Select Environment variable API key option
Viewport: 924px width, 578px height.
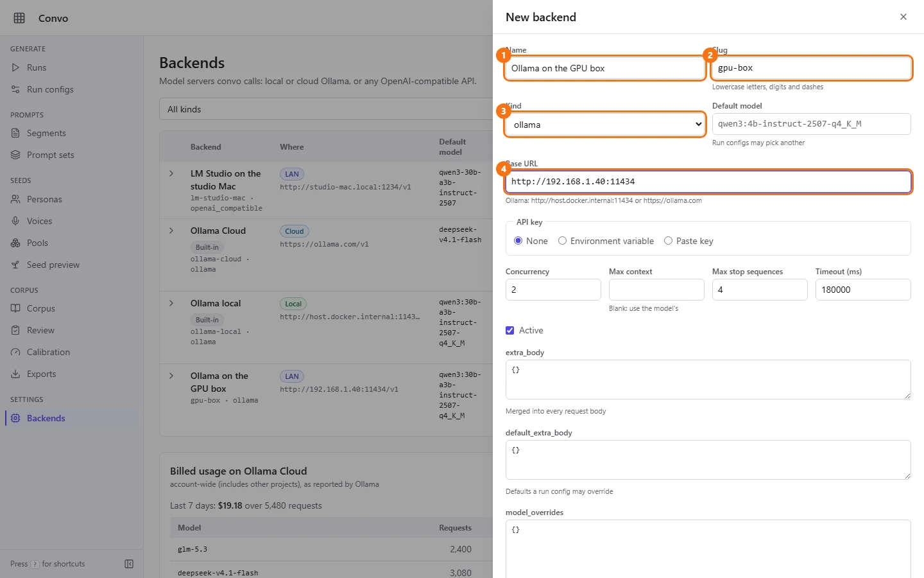(x=562, y=241)
